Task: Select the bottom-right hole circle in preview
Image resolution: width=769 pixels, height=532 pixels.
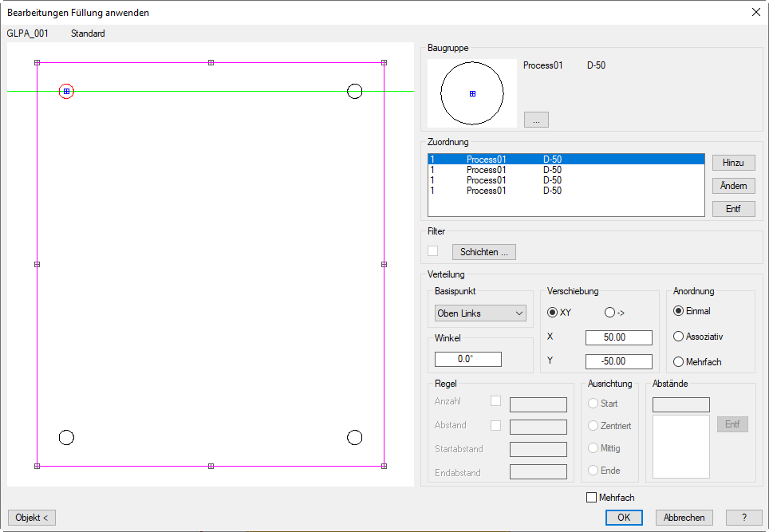Action: click(x=355, y=437)
